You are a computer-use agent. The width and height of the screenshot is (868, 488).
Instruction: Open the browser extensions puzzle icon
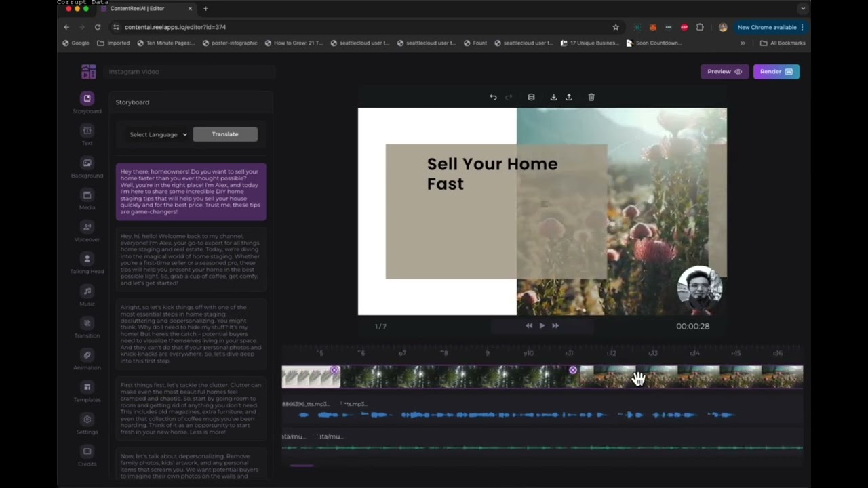tap(700, 27)
